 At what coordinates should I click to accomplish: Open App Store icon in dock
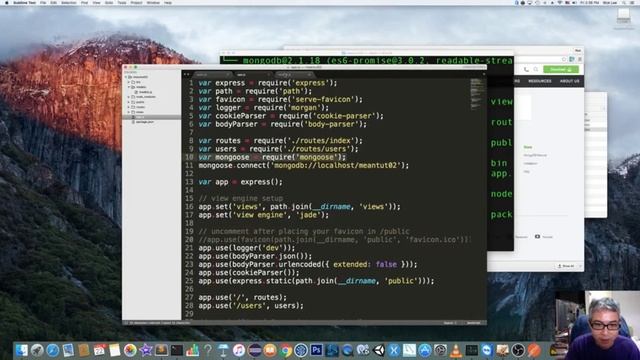point(425,350)
